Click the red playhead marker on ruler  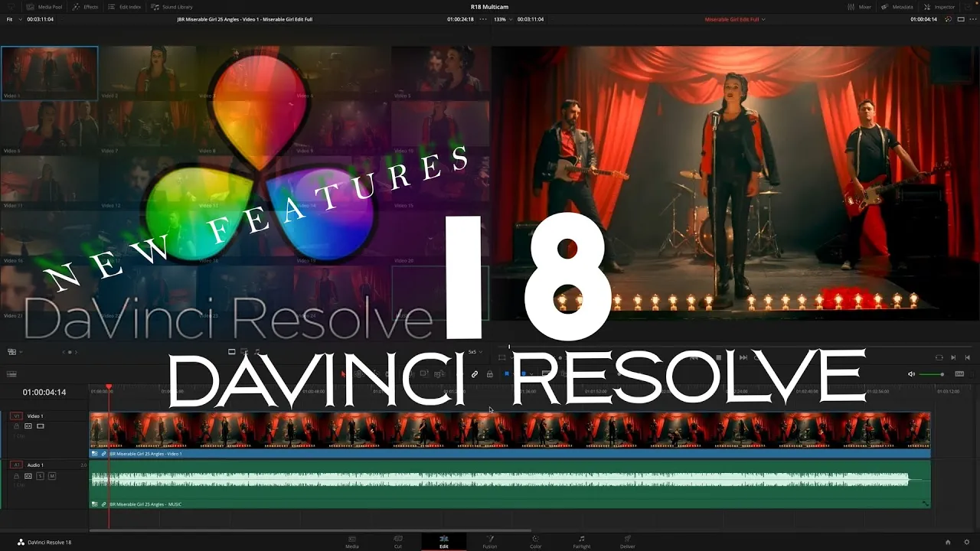point(109,388)
